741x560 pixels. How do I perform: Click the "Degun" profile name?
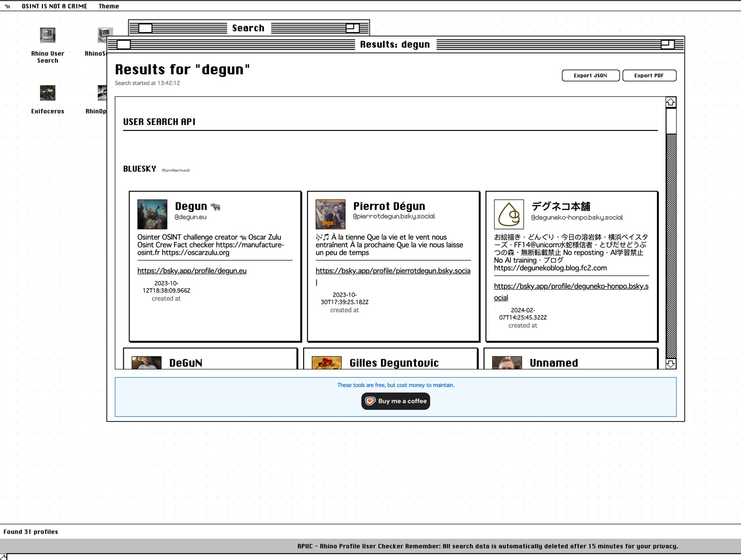191,206
